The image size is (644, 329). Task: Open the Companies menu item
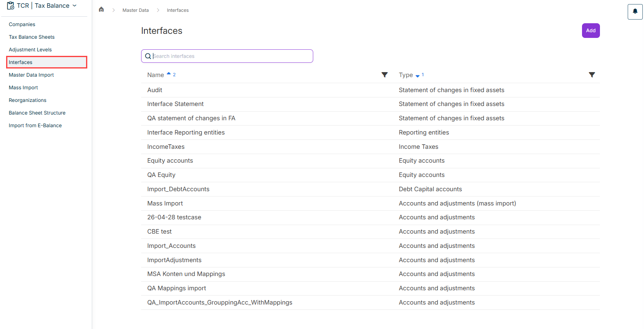[x=22, y=24]
